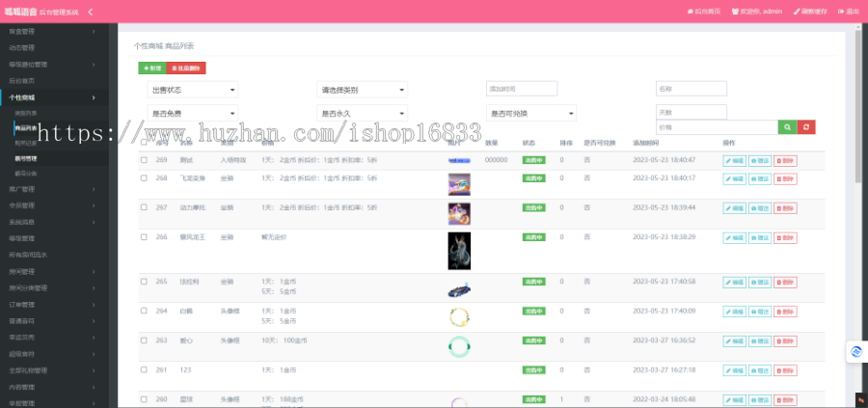
Task: Go to 后台首页 in the top bar
Action: pyautogui.click(x=704, y=12)
